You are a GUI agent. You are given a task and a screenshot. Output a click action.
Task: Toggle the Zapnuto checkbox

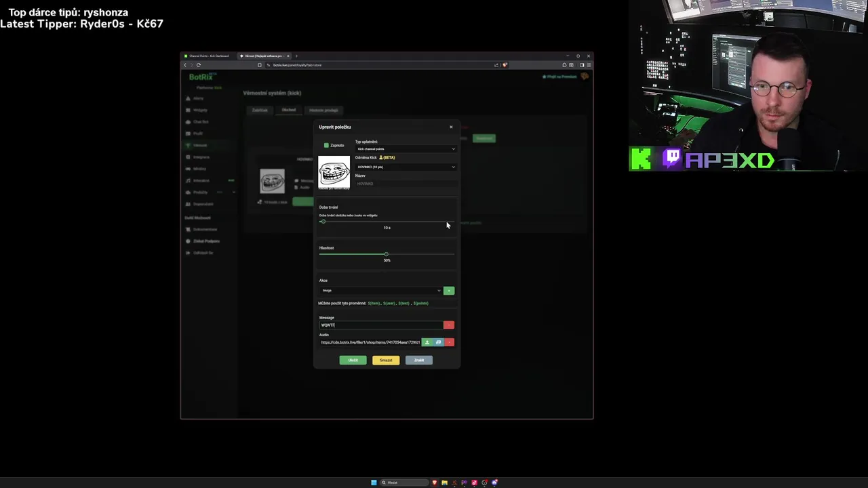[x=326, y=145]
